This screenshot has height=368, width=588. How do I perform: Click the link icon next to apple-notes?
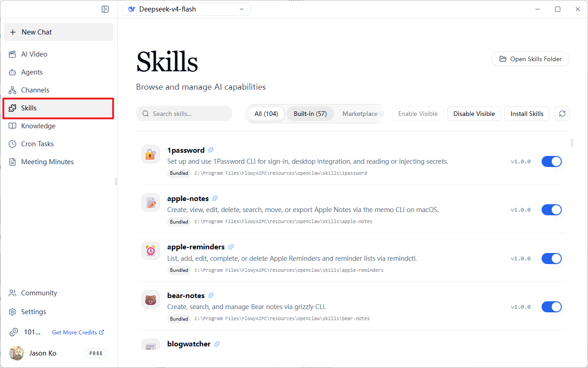point(215,199)
